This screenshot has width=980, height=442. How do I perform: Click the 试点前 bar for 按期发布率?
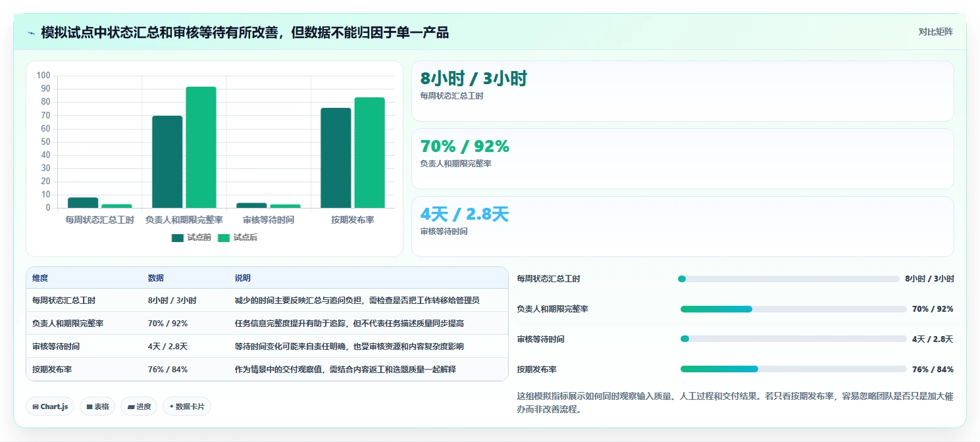[x=336, y=158]
